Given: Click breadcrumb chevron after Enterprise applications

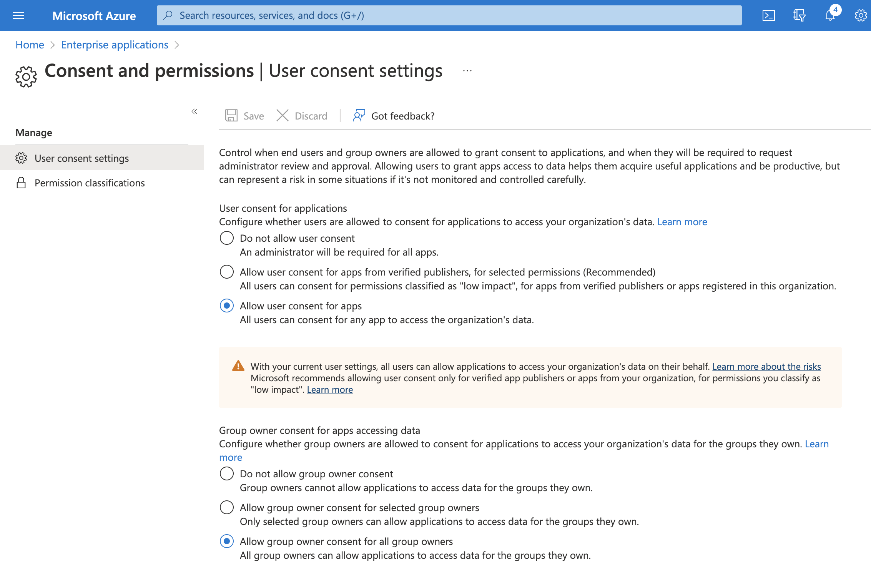Looking at the screenshot, I should [x=177, y=45].
